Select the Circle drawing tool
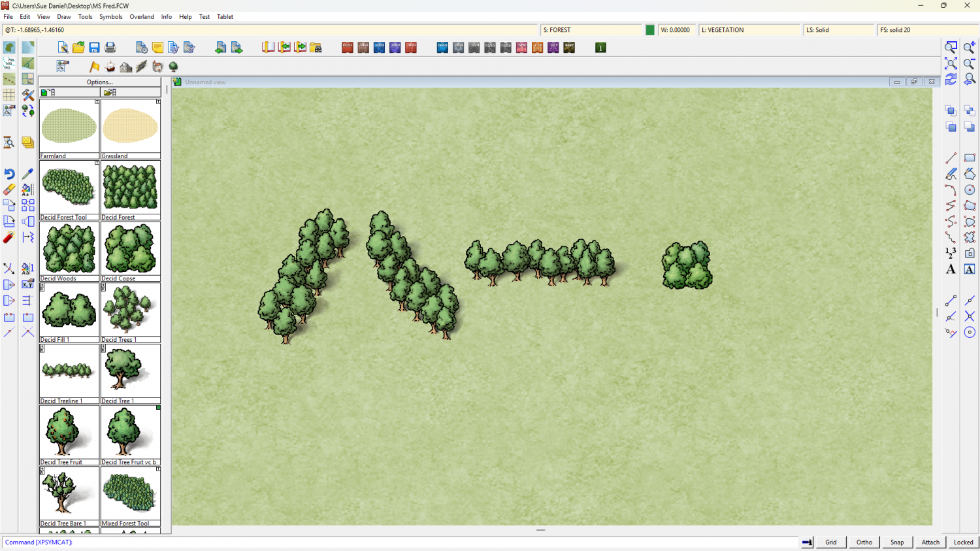This screenshot has width=980, height=551. 970,190
